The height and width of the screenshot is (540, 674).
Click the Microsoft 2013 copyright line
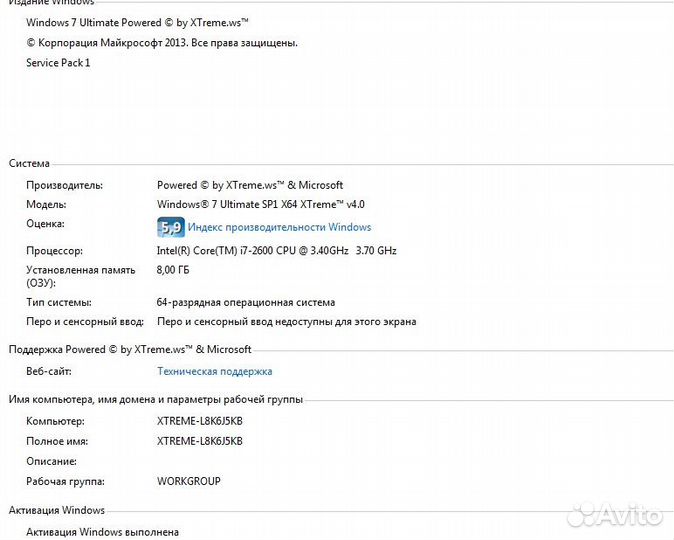161,43
